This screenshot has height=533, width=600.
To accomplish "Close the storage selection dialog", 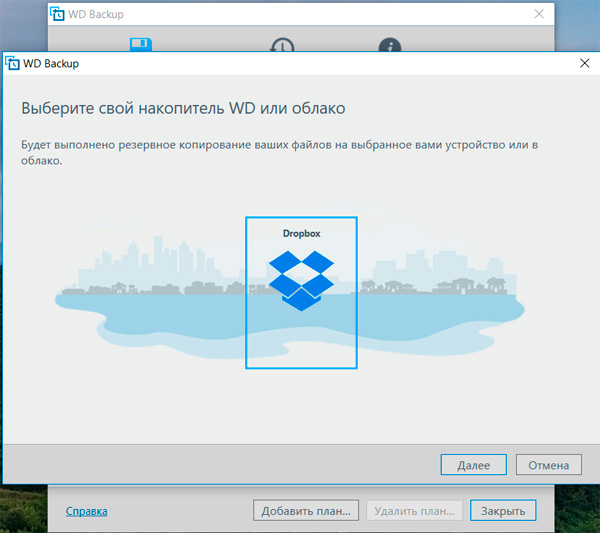I will tap(584, 63).
